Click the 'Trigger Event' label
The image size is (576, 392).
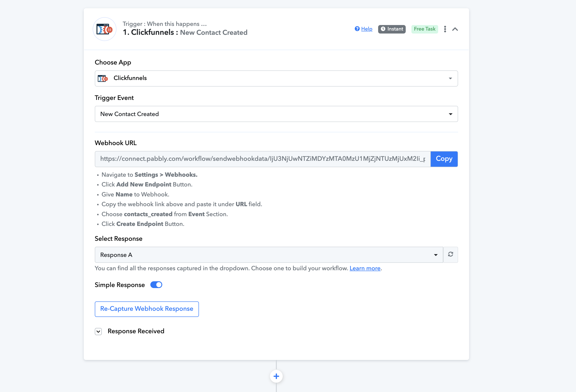click(114, 98)
